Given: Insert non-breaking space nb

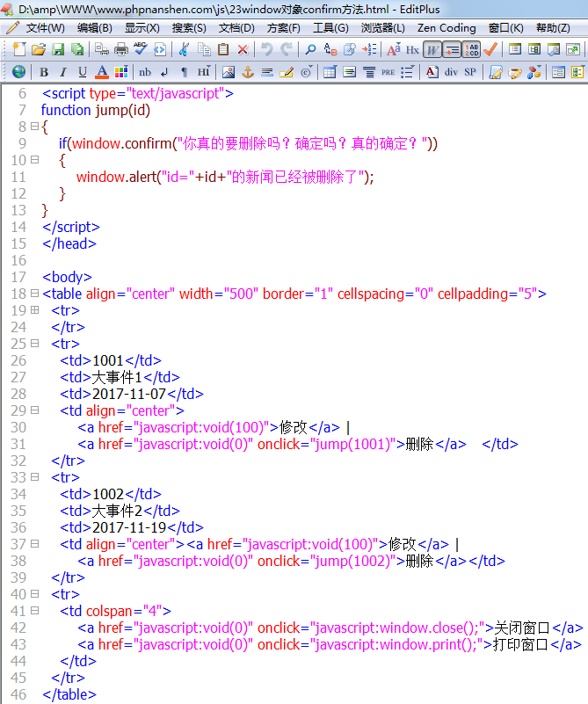Looking at the screenshot, I should (145, 72).
